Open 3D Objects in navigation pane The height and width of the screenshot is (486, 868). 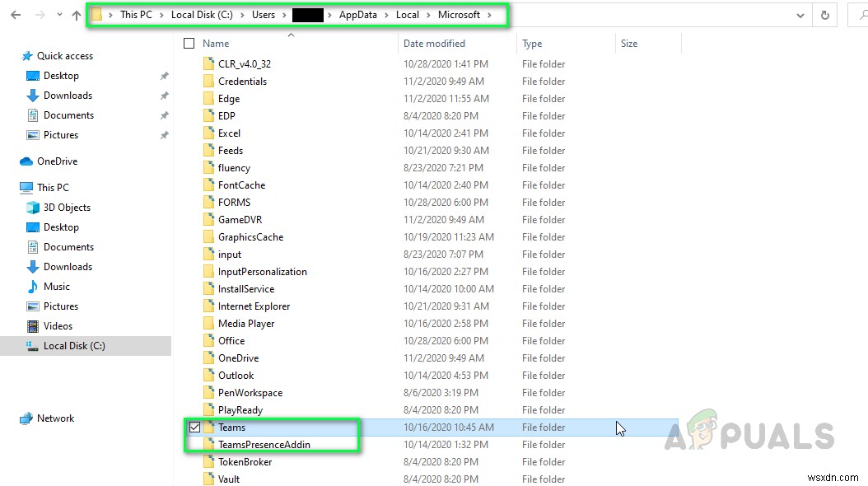pyautogui.click(x=67, y=208)
